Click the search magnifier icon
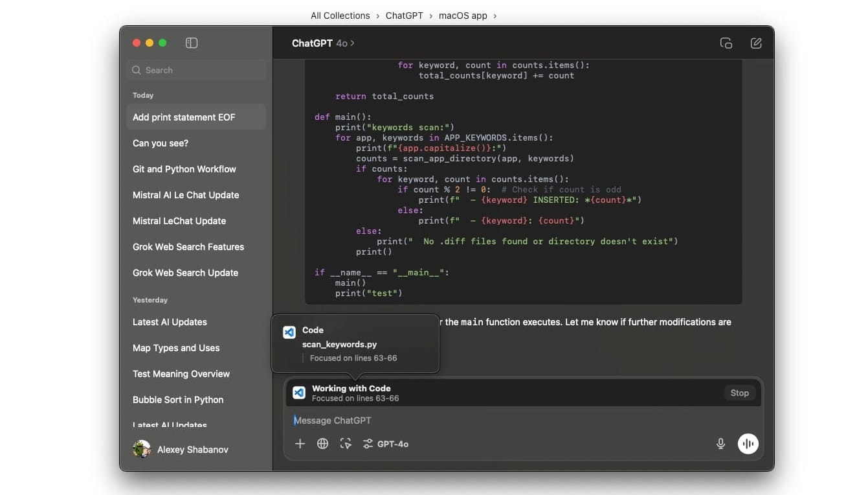 [x=137, y=70]
